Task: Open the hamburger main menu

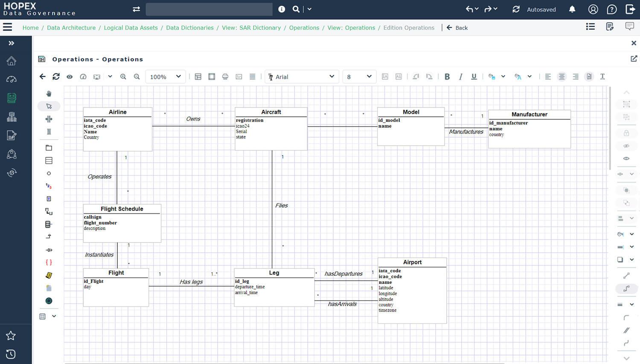Action: pyautogui.click(x=7, y=27)
